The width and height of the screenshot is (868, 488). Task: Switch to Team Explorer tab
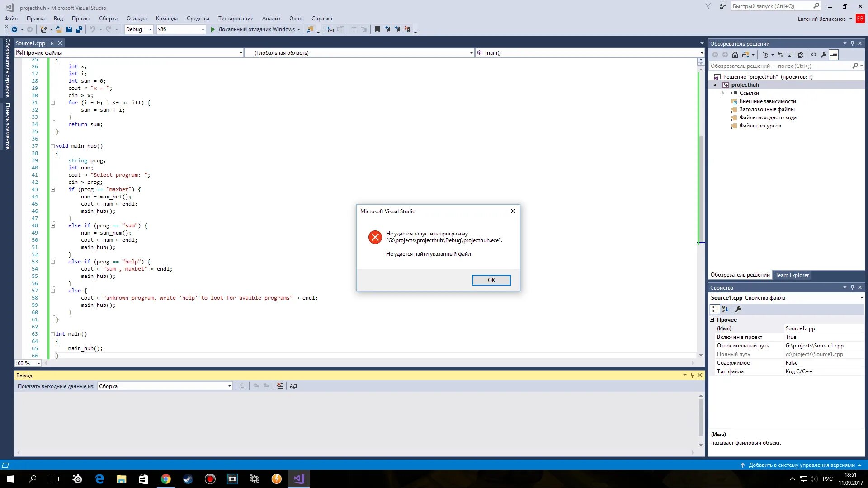792,275
